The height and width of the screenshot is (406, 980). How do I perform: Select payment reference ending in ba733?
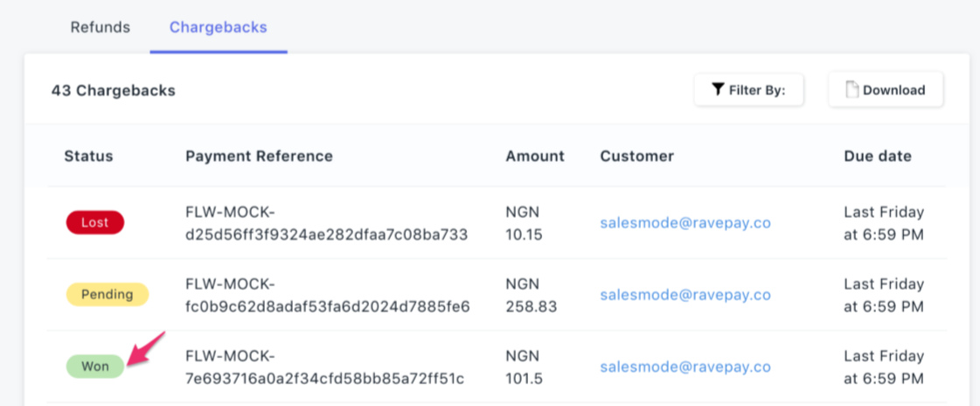327,223
